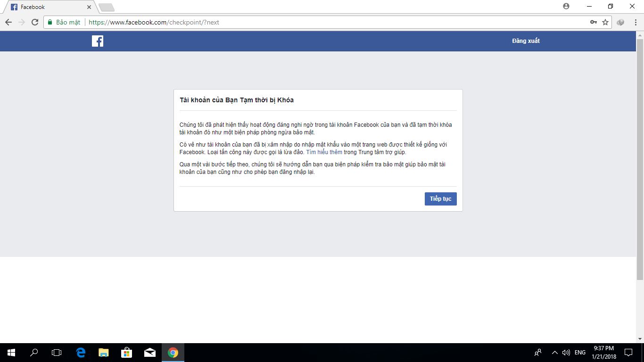The width and height of the screenshot is (644, 362).
Task: Open the Chrome profile account icon
Action: (x=566, y=6)
